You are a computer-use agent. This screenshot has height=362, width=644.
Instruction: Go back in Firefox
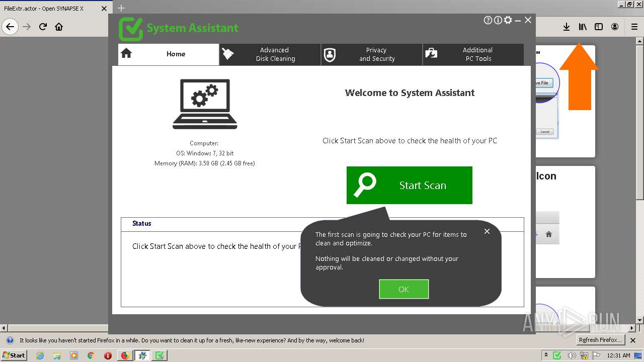point(10,27)
